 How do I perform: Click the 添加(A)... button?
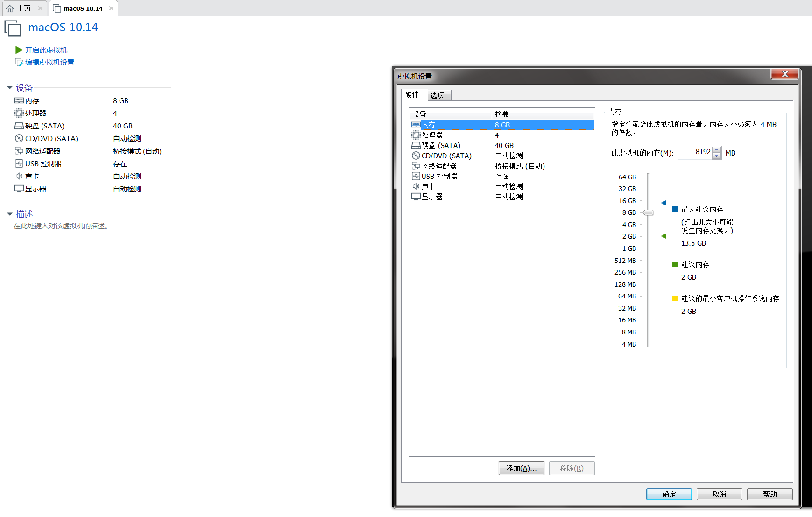coord(521,468)
